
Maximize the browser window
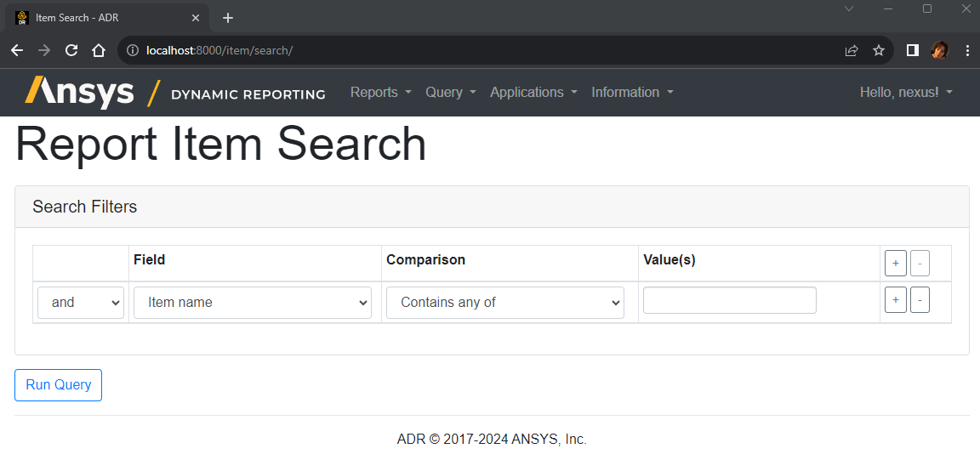point(927,9)
